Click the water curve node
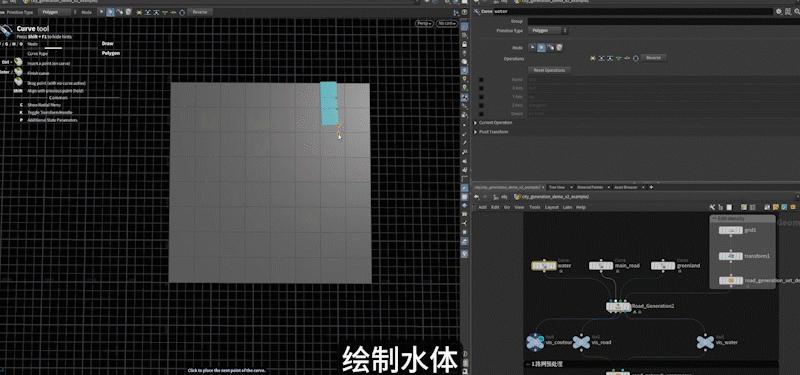 [x=544, y=266]
